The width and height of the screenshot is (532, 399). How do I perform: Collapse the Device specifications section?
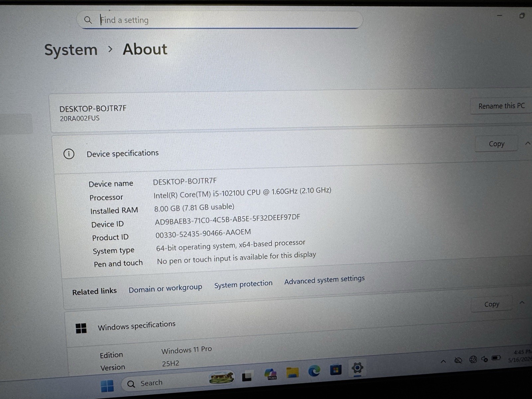coord(527,143)
